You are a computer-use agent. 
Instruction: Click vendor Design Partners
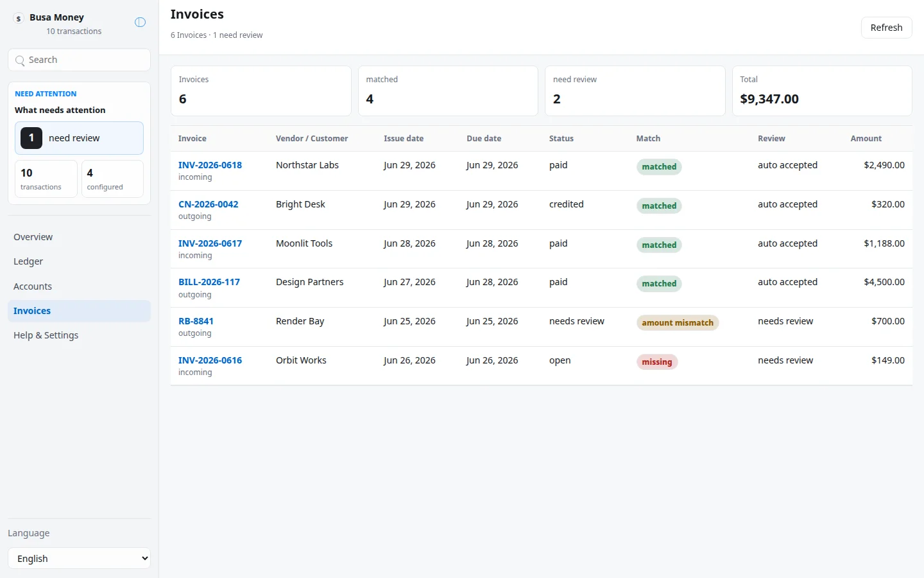(x=309, y=282)
